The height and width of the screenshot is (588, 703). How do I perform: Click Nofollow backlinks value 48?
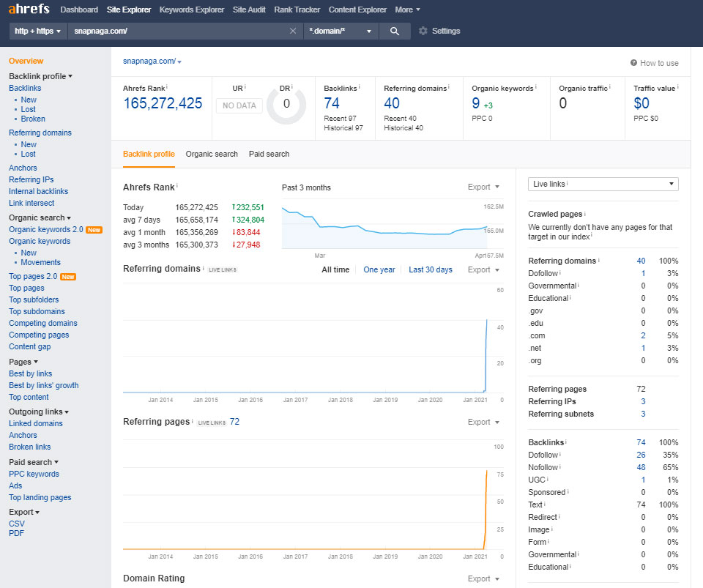coord(641,467)
